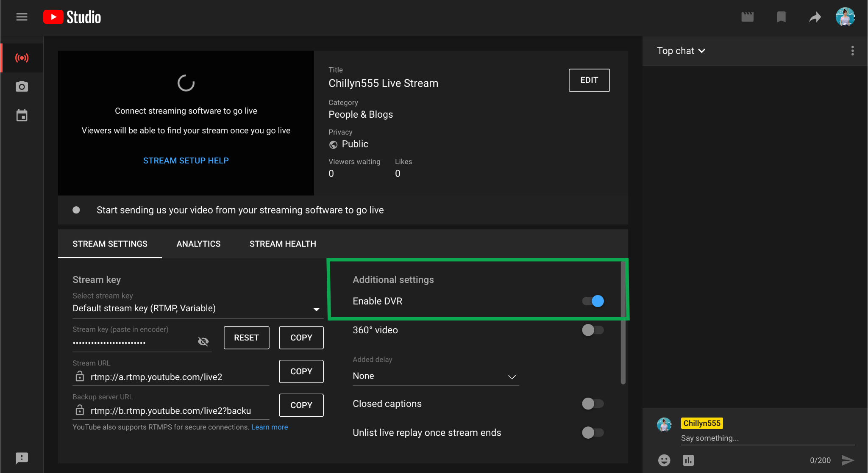Viewport: 868px width, 473px height.
Task: Click the hamburger menu icon
Action: [22, 17]
